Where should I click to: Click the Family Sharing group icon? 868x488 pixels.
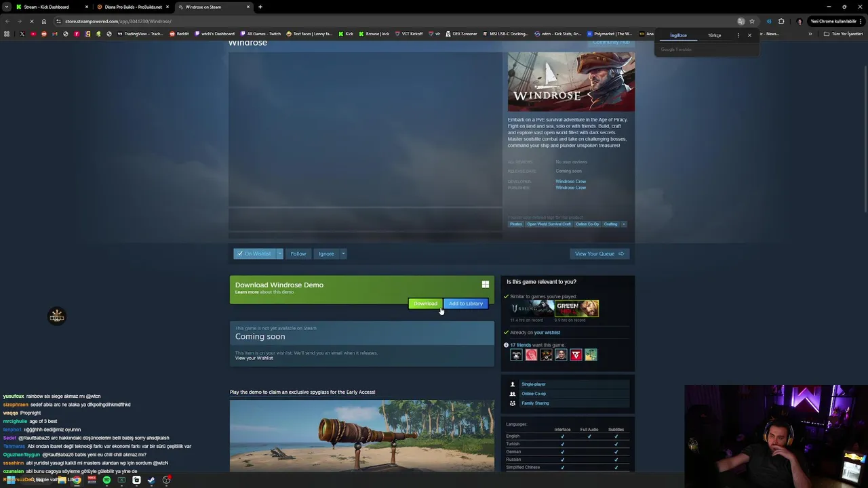click(513, 403)
